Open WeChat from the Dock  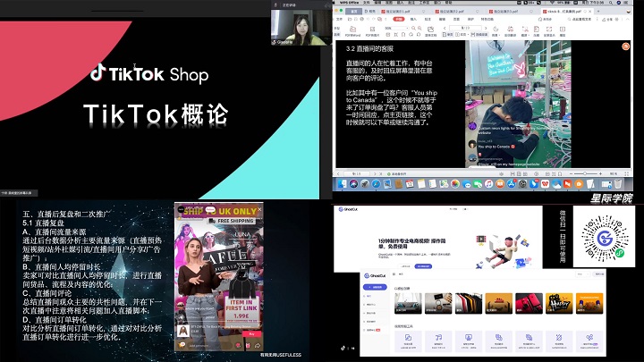[478, 184]
